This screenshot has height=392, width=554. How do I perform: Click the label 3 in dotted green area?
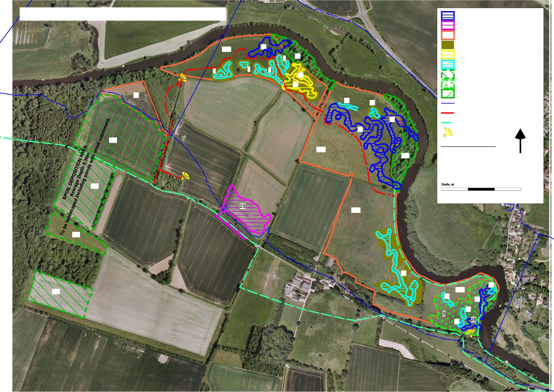pyautogui.click(x=444, y=314)
